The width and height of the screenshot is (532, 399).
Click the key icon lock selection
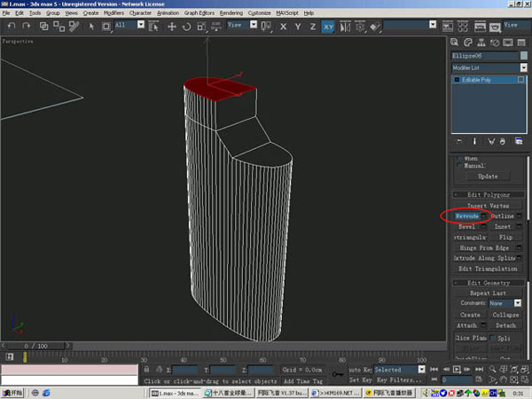tap(338, 372)
